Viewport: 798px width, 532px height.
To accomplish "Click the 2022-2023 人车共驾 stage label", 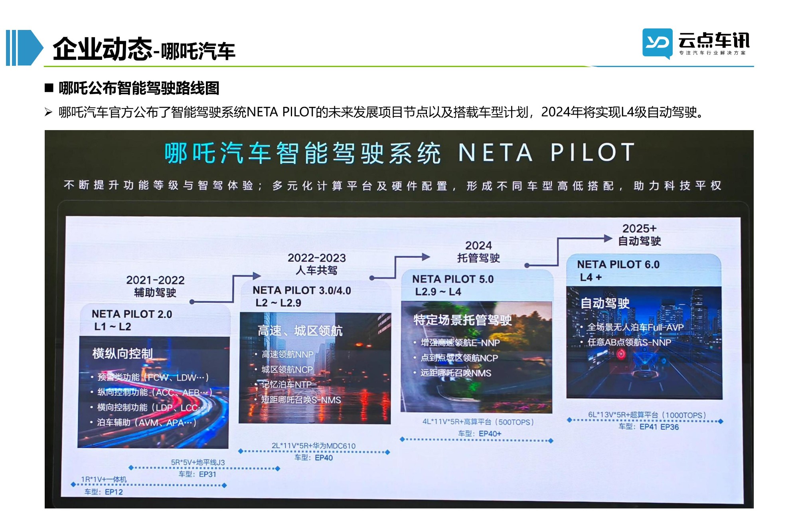I will pyautogui.click(x=316, y=264).
